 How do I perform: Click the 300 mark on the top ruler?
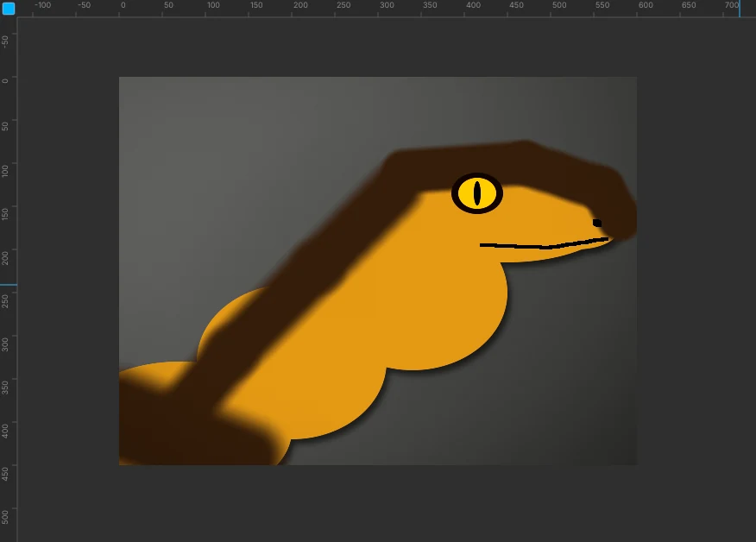(387, 5)
